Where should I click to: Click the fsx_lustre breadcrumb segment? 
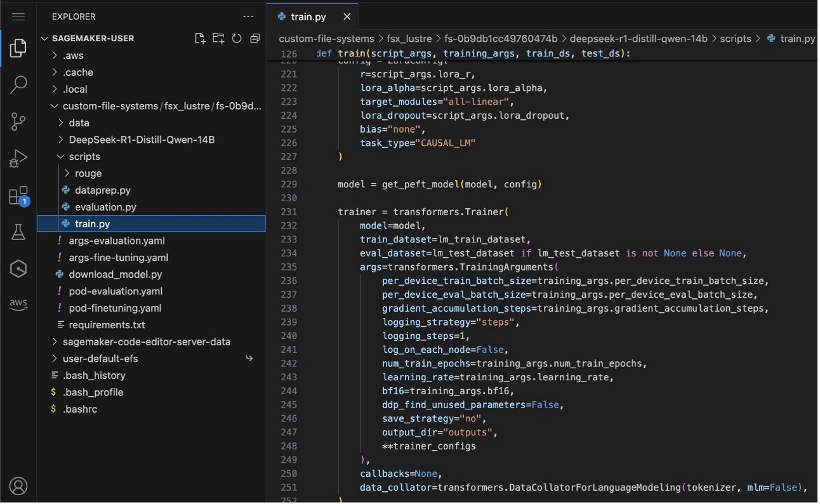click(x=409, y=39)
